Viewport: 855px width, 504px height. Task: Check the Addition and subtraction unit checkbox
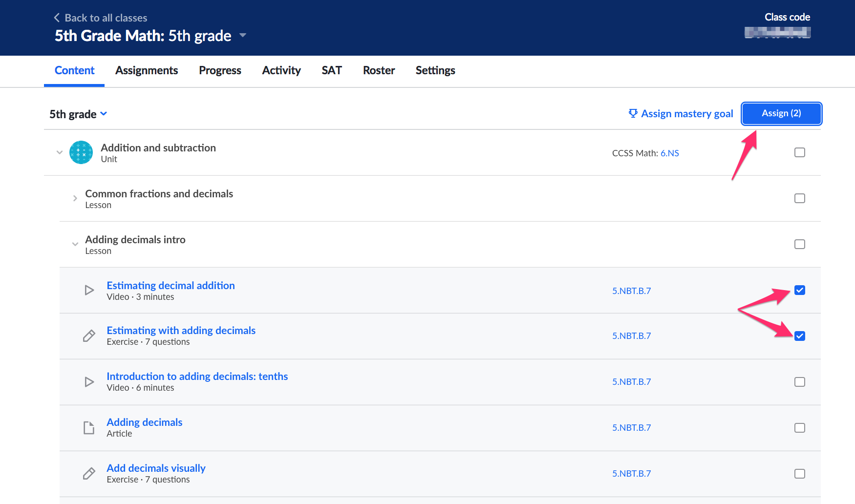800,152
